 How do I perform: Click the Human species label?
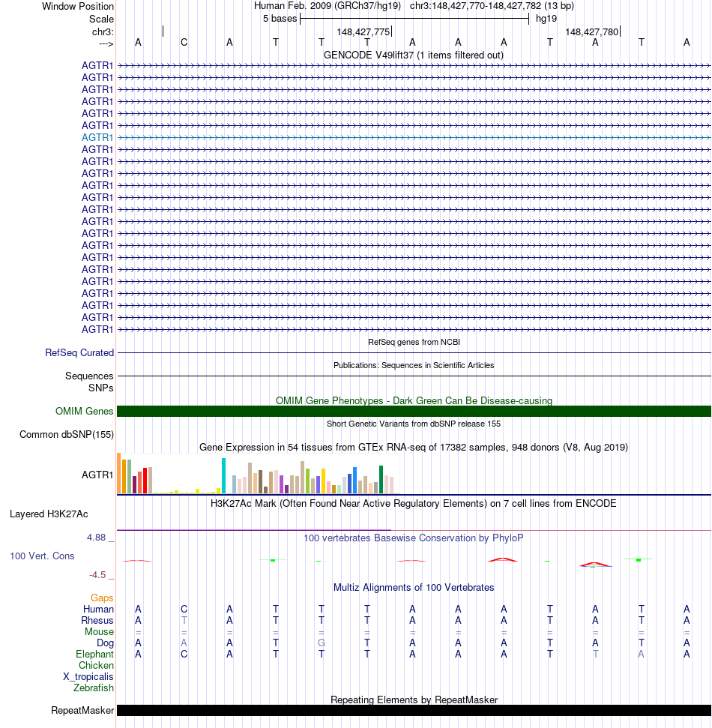tap(98, 609)
